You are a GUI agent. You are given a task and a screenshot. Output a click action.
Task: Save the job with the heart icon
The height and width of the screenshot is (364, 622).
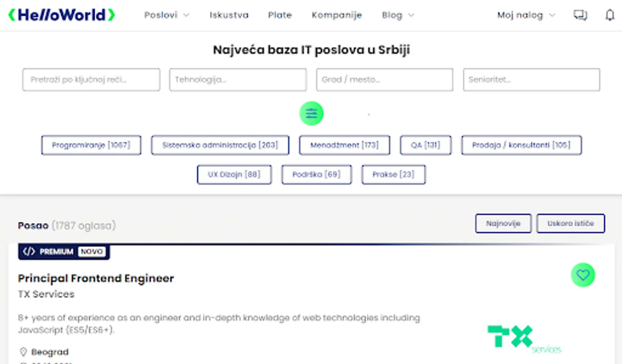(x=583, y=275)
